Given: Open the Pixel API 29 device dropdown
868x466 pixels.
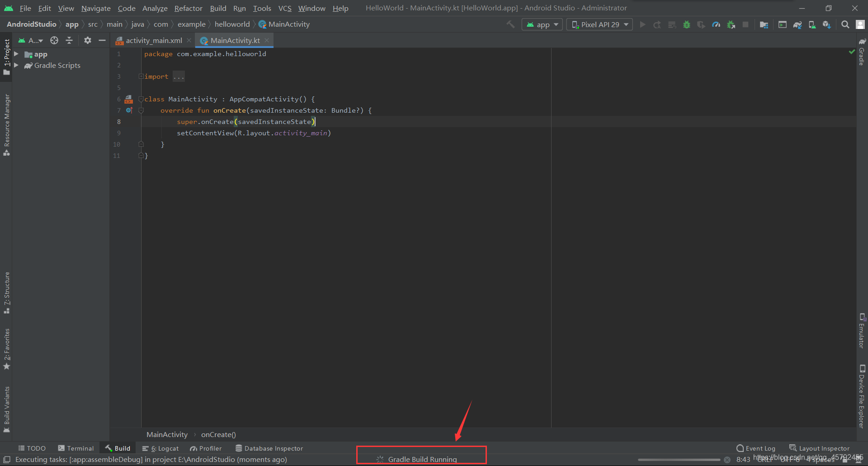Looking at the screenshot, I should 599,24.
